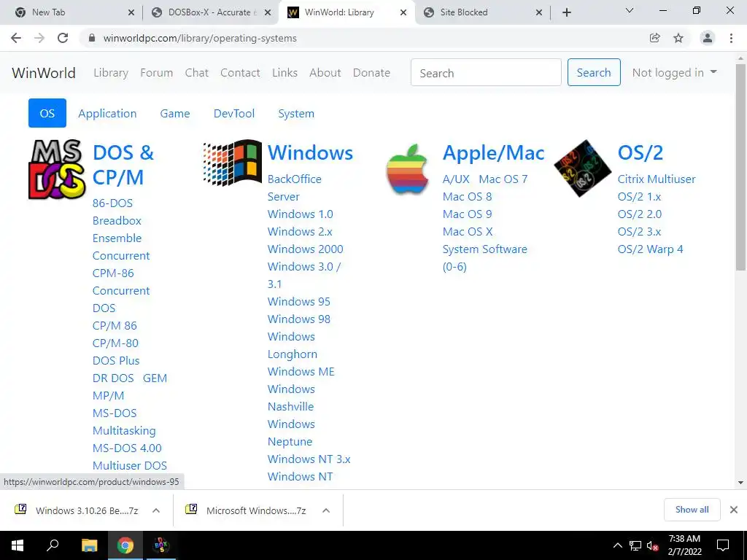Open Windows 2000 link
Screen dimensions: 747x560
(306, 249)
